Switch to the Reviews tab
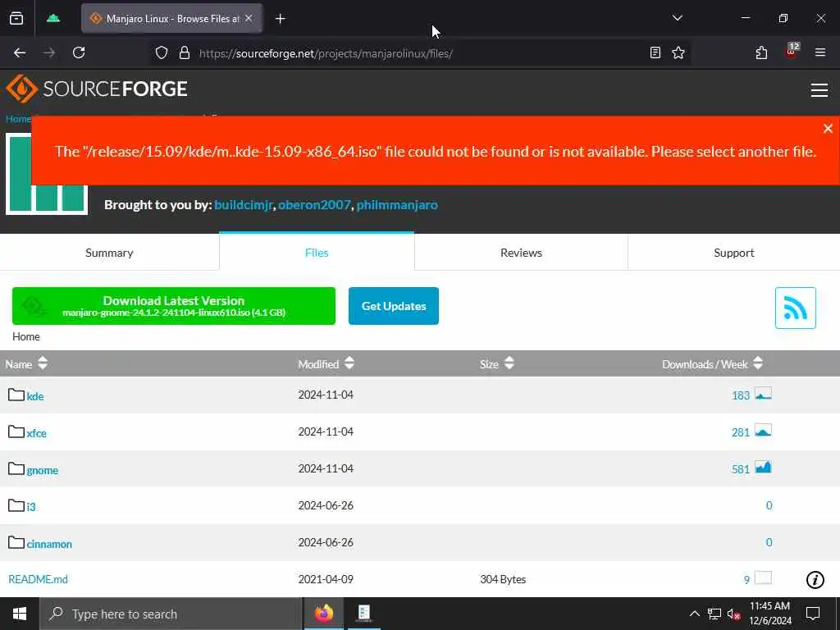Viewport: 840px width, 630px height. [x=521, y=253]
